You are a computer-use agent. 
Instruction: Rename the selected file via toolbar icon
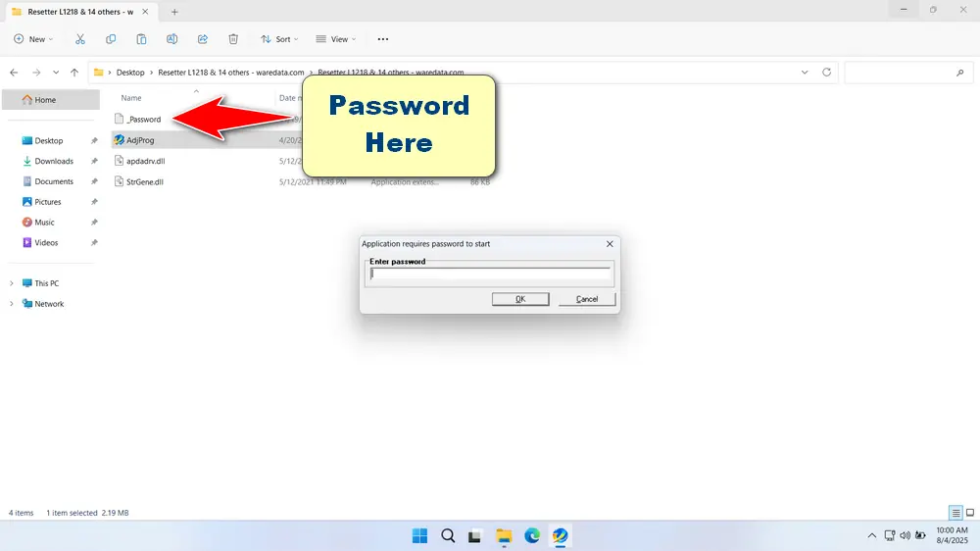click(x=171, y=39)
